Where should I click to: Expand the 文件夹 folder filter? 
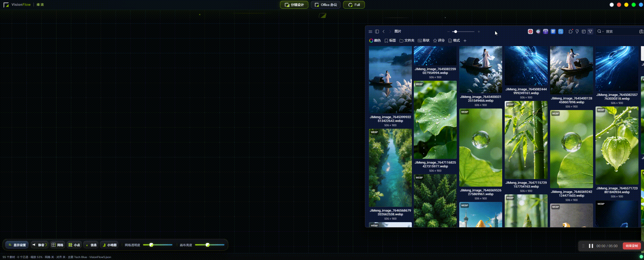[407, 41]
